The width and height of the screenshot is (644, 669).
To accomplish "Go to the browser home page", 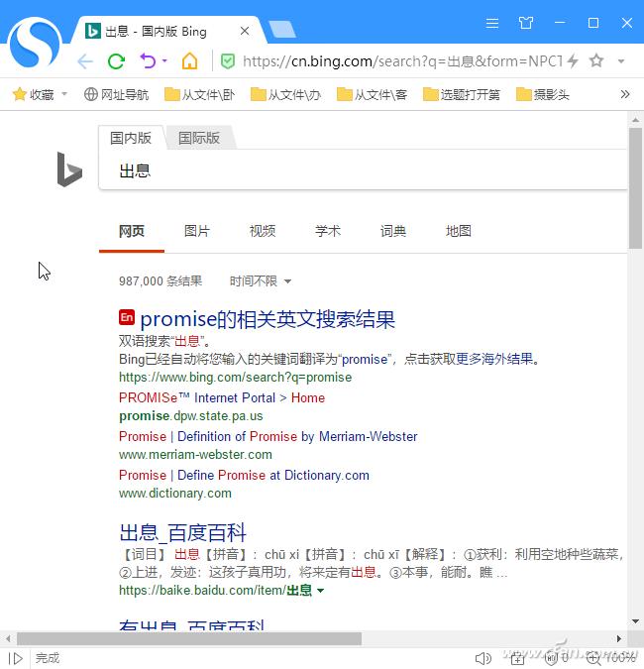I will 189,61.
